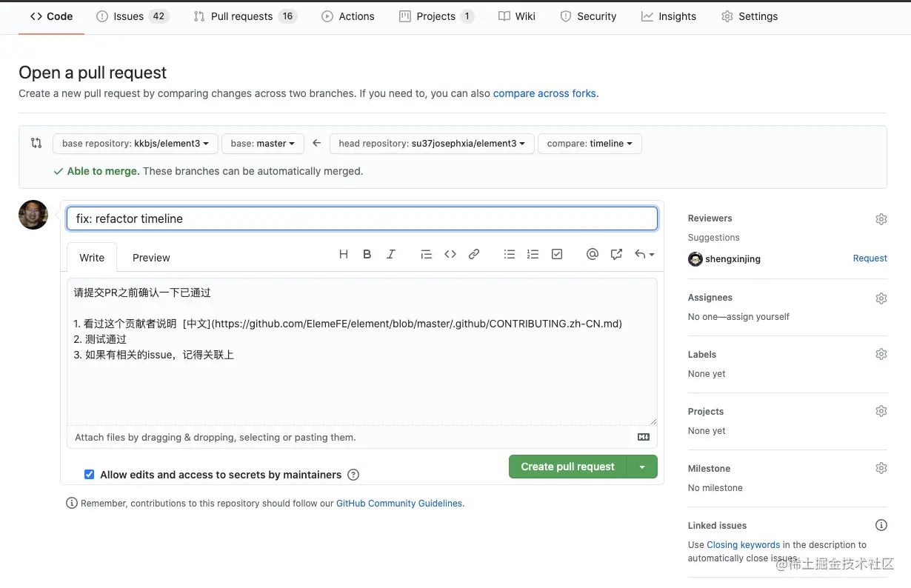This screenshot has width=911, height=588.
Task: Reference an issue or pull request icon
Action: coord(616,254)
